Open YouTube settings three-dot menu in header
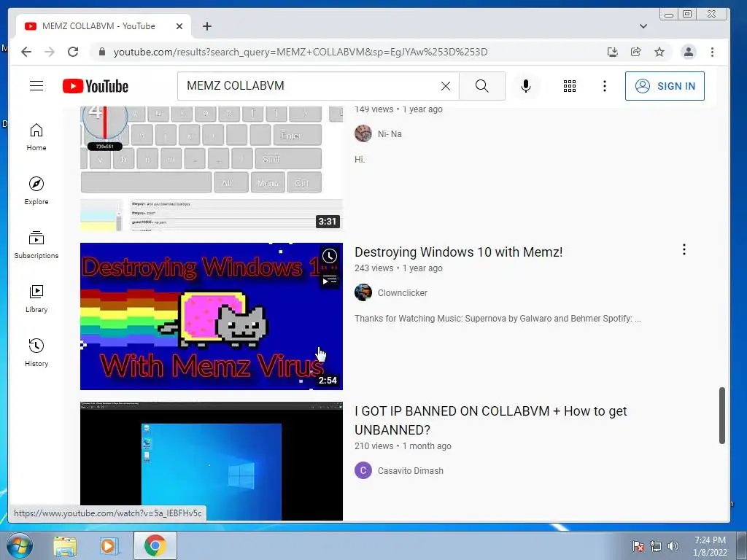747x560 pixels. click(x=605, y=86)
